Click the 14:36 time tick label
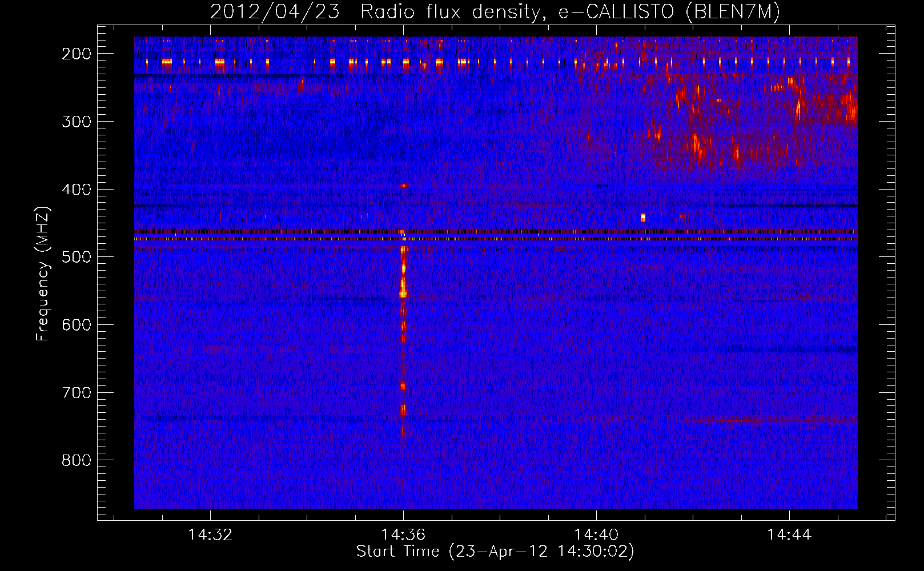 click(403, 534)
